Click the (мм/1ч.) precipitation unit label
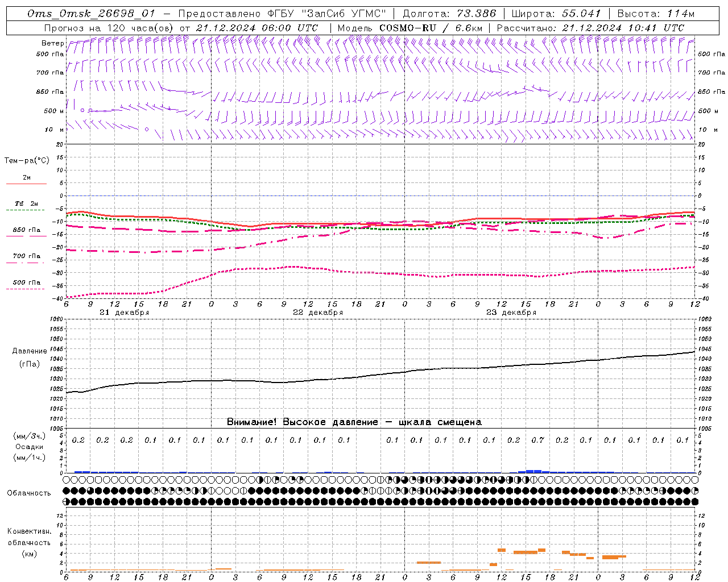Viewport: 728px width, 582px height. [x=30, y=458]
